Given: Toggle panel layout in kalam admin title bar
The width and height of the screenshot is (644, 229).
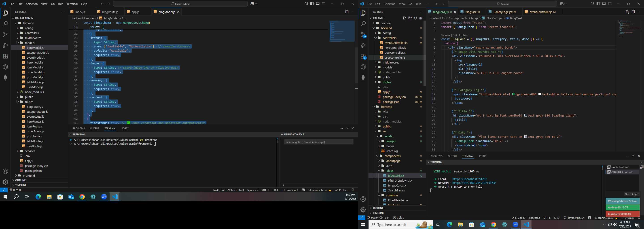Looking at the screenshot, I should pos(318,4).
